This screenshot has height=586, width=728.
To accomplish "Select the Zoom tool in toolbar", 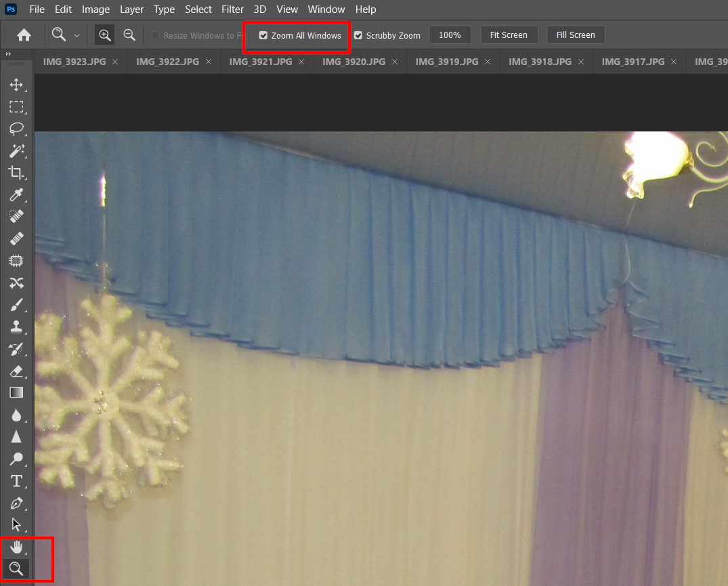I will point(16,568).
